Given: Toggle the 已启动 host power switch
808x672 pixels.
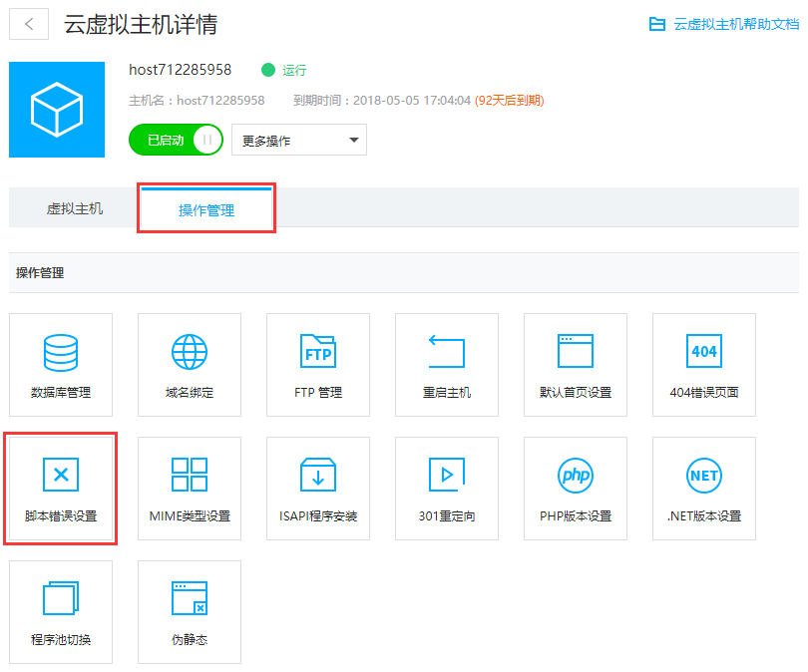Looking at the screenshot, I should click(x=176, y=140).
